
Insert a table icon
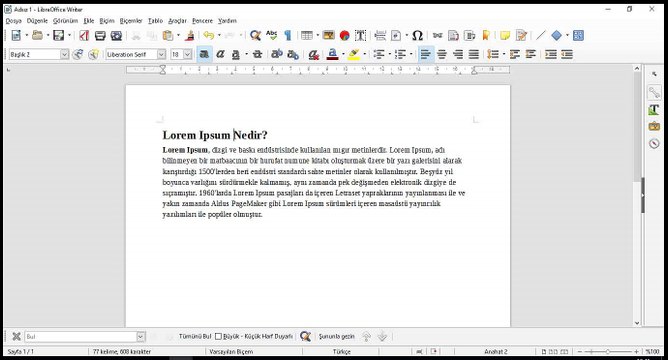pyautogui.click(x=307, y=35)
